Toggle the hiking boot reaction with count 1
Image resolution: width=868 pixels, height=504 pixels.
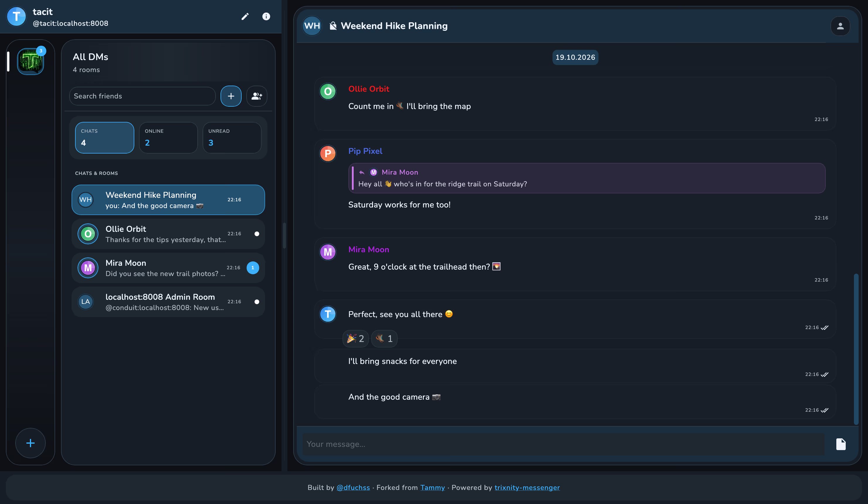(x=384, y=339)
